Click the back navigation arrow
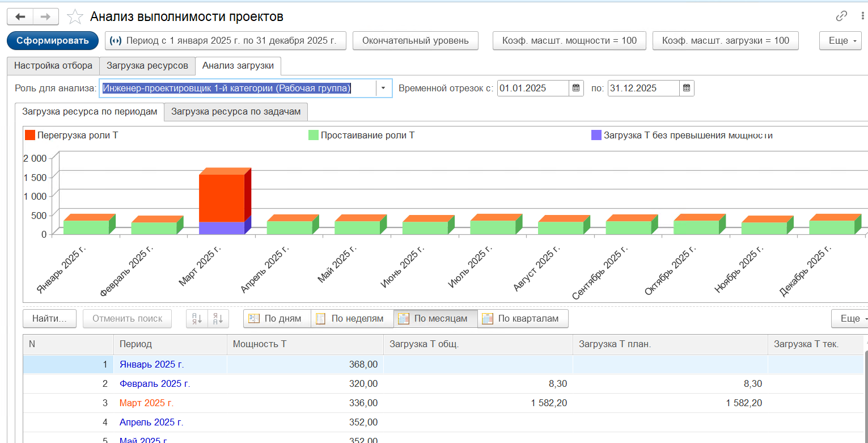 [20, 16]
